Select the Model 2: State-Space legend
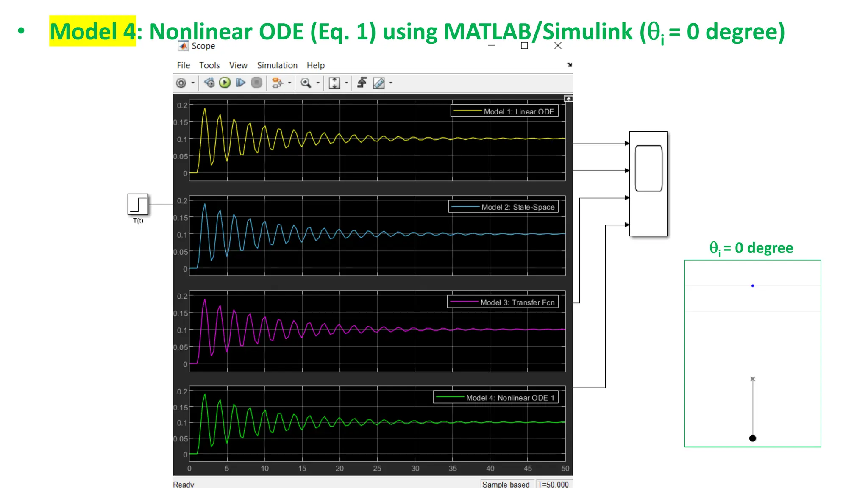Image resolution: width=868 pixels, height=488 pixels. [503, 207]
